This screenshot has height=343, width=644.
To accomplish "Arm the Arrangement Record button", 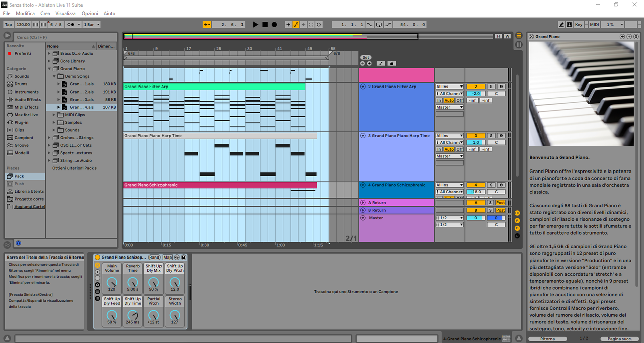I will coord(274,24).
